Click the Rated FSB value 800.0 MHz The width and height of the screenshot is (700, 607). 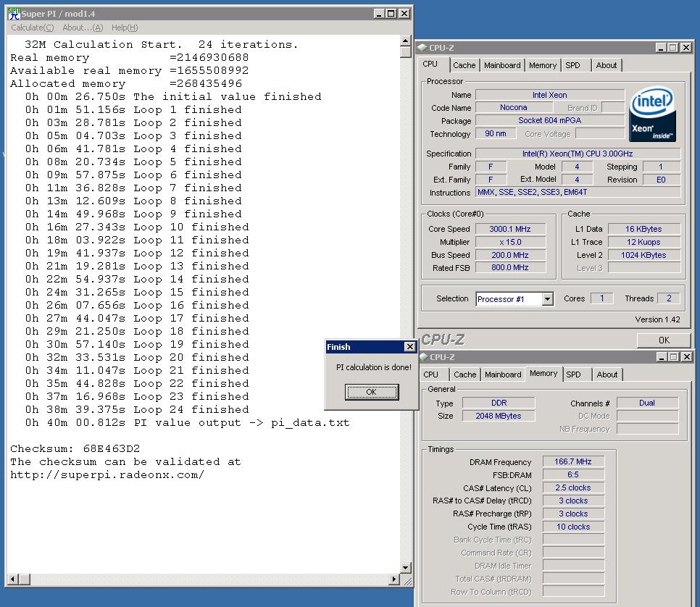pos(510,267)
